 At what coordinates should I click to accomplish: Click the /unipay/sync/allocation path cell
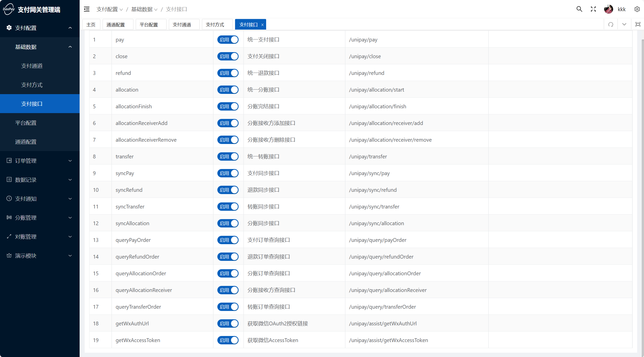(417, 223)
